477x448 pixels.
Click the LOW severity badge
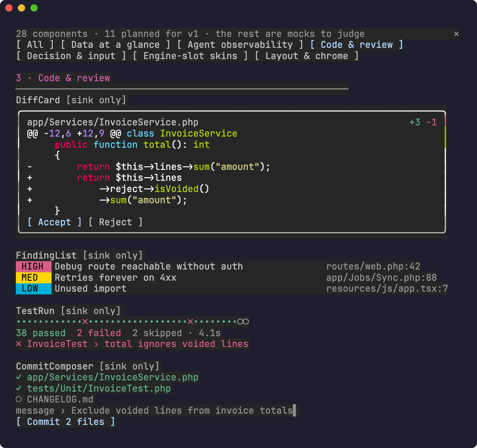click(34, 289)
